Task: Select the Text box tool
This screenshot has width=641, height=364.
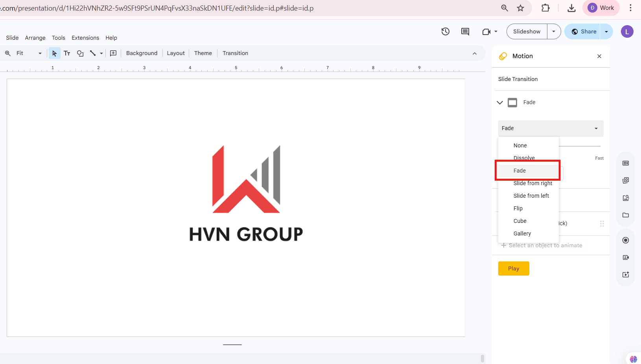Action: (67, 53)
